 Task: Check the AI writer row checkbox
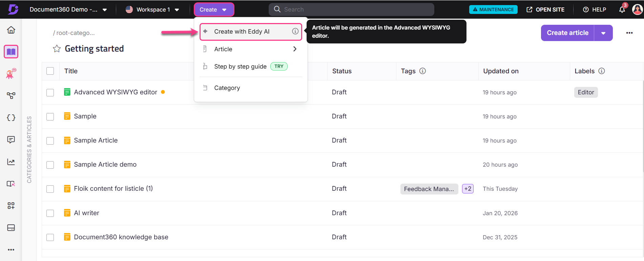coord(50,213)
